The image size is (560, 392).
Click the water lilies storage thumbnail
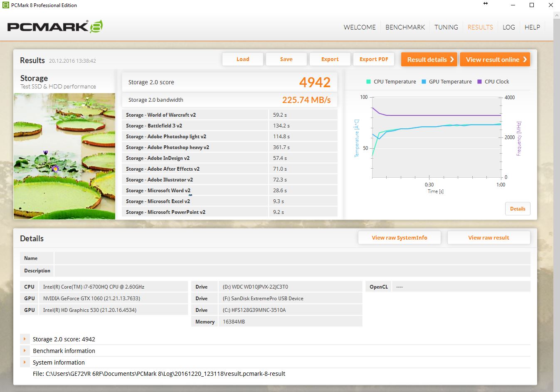pos(64,156)
